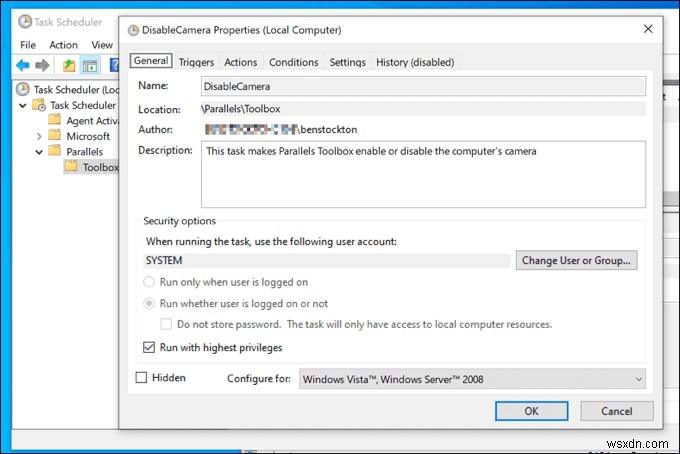Click the Toolbox folder icon in tree
Image resolution: width=680 pixels, height=454 pixels.
[71, 167]
